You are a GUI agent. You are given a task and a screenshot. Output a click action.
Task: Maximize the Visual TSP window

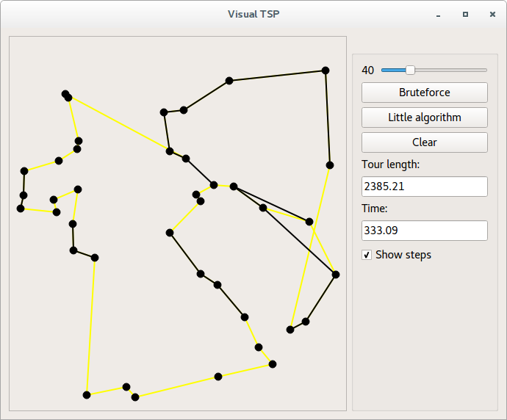coord(465,14)
